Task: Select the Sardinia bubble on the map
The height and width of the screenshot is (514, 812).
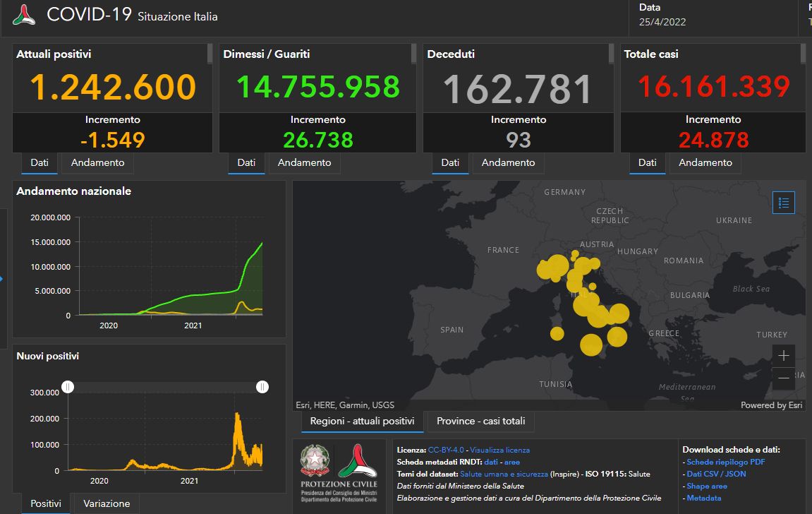Action: click(x=557, y=333)
